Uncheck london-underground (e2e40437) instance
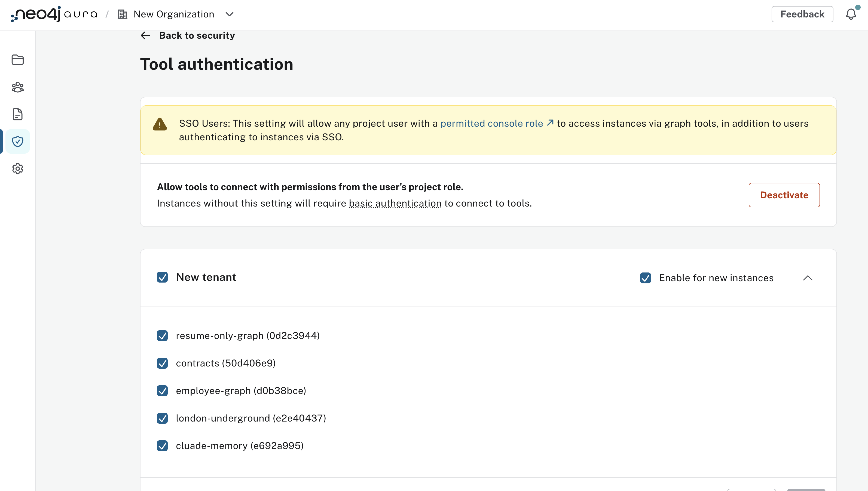This screenshot has height=491, width=868. coord(163,418)
